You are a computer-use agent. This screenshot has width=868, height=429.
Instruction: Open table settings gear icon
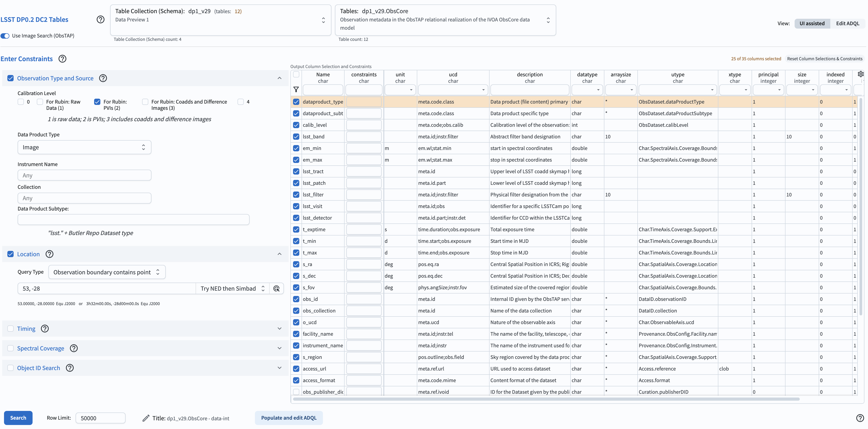(860, 74)
